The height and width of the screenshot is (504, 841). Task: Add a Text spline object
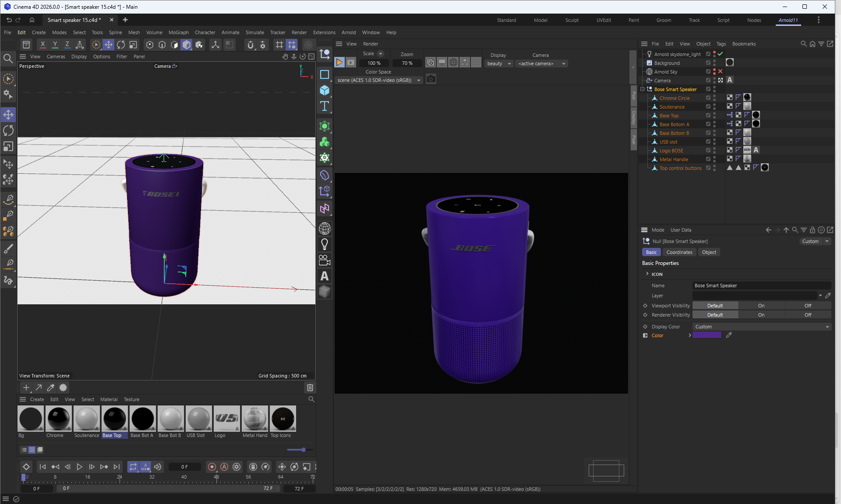[x=325, y=106]
